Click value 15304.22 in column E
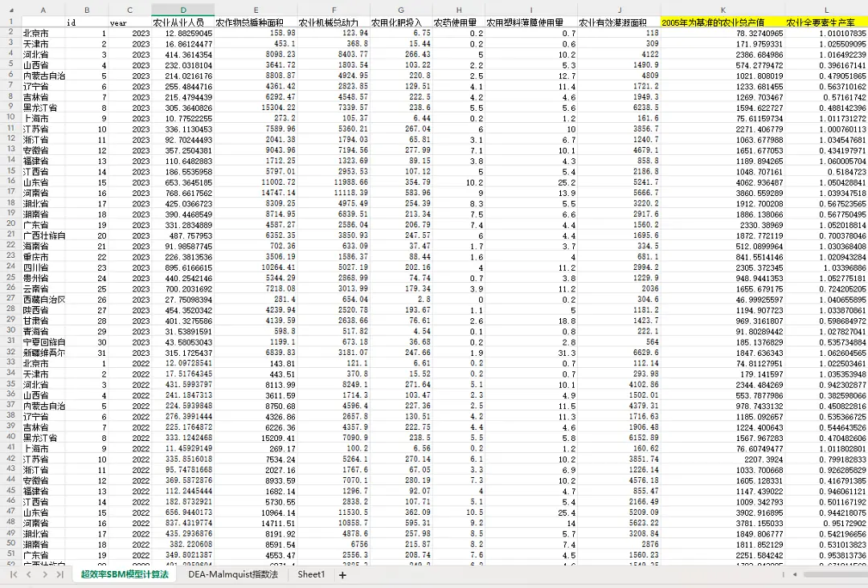The width and height of the screenshot is (868, 588). 256,108
